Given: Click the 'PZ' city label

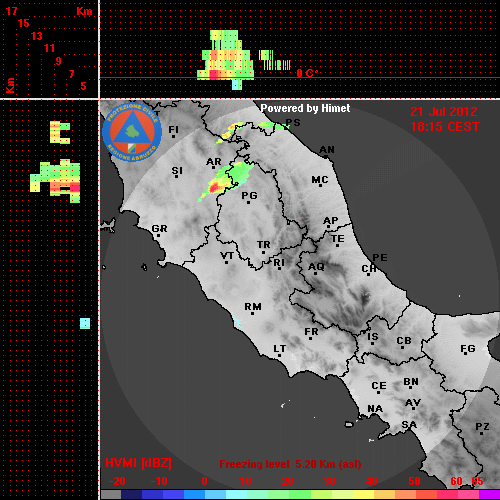Looking at the screenshot, I should [x=482, y=427].
